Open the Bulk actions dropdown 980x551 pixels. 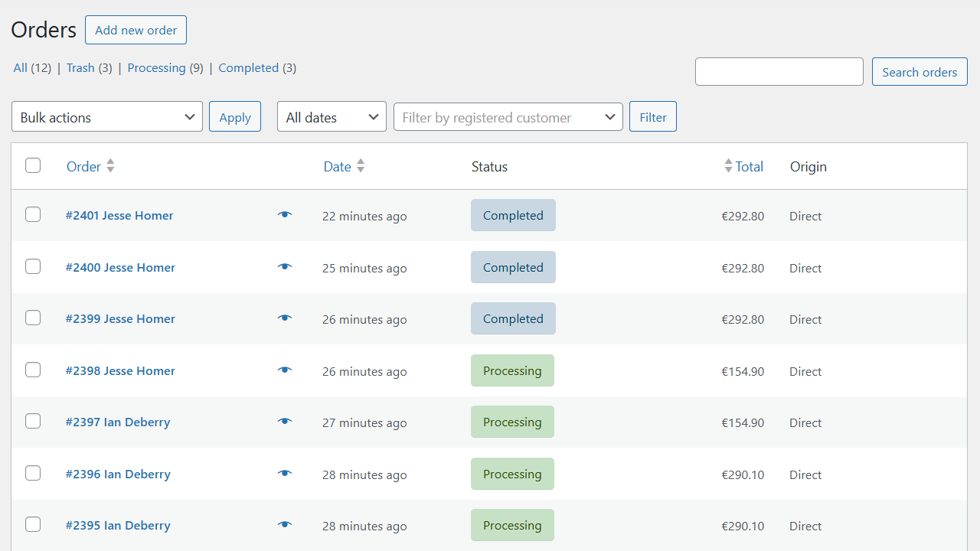pos(107,116)
